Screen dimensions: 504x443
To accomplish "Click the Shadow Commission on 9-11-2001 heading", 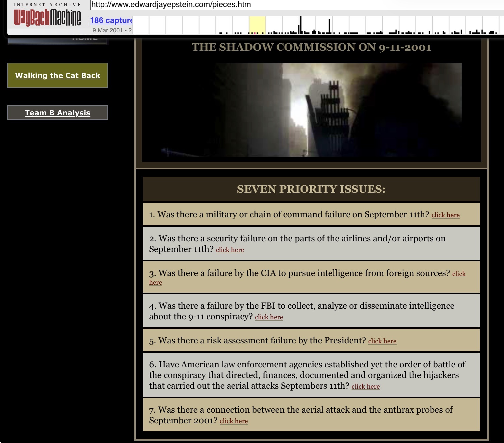I will 311,47.
